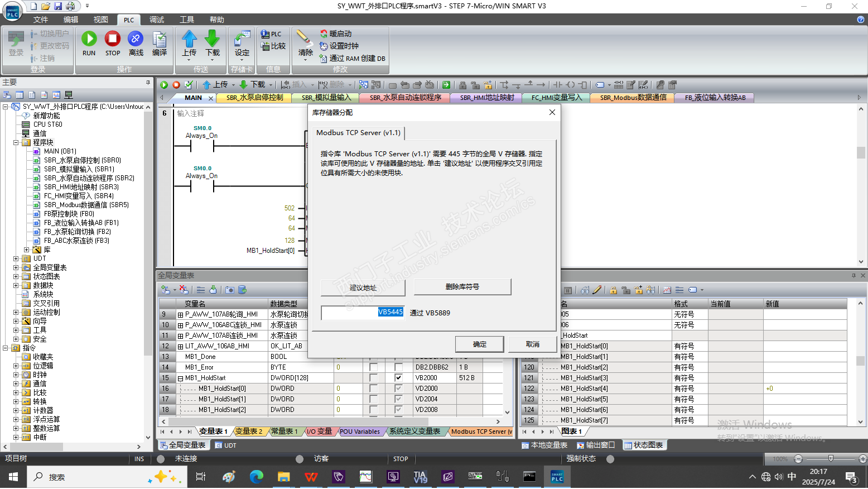Toggle first checkbox in MB1_HoldStart[0] row
The image size is (868, 489).
click(x=373, y=389)
